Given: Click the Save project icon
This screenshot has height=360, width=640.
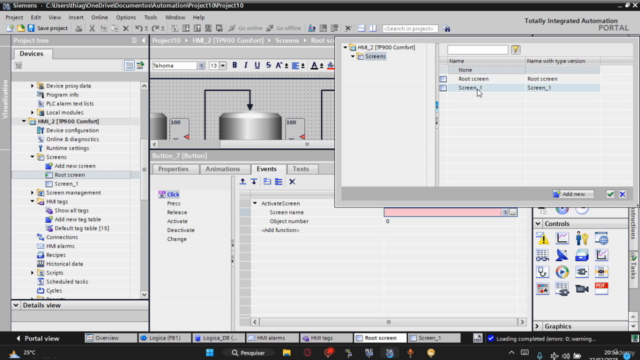Looking at the screenshot, I should [x=31, y=28].
